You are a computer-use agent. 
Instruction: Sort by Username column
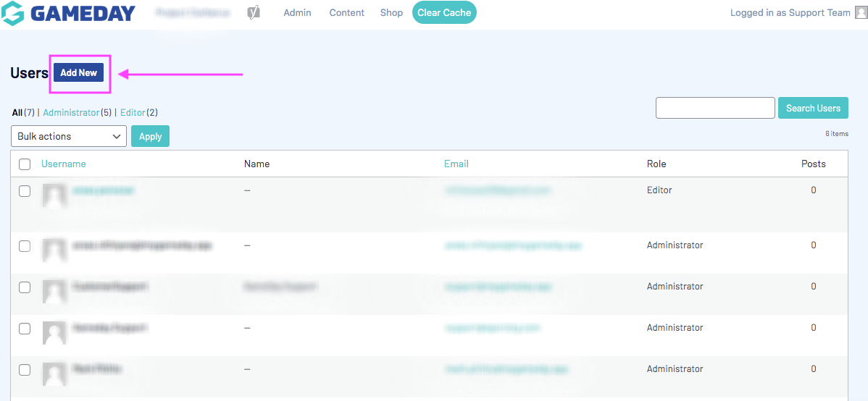[64, 164]
